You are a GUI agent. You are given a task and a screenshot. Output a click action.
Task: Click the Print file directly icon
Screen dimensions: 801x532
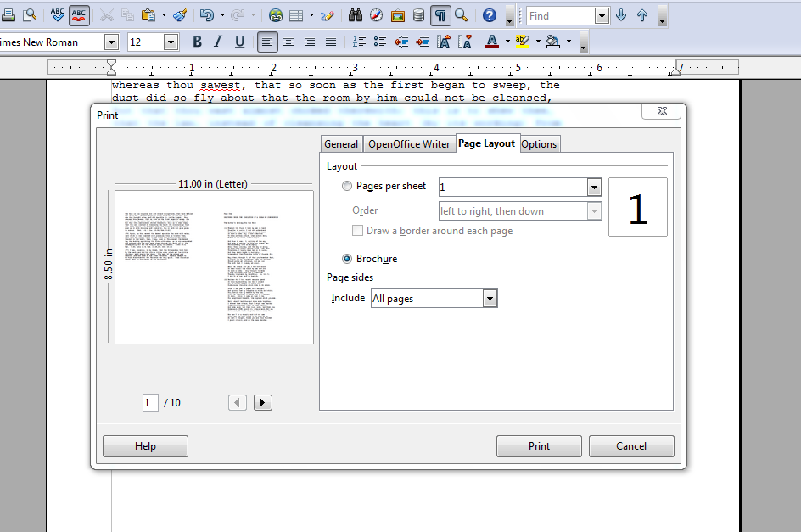click(x=8, y=15)
